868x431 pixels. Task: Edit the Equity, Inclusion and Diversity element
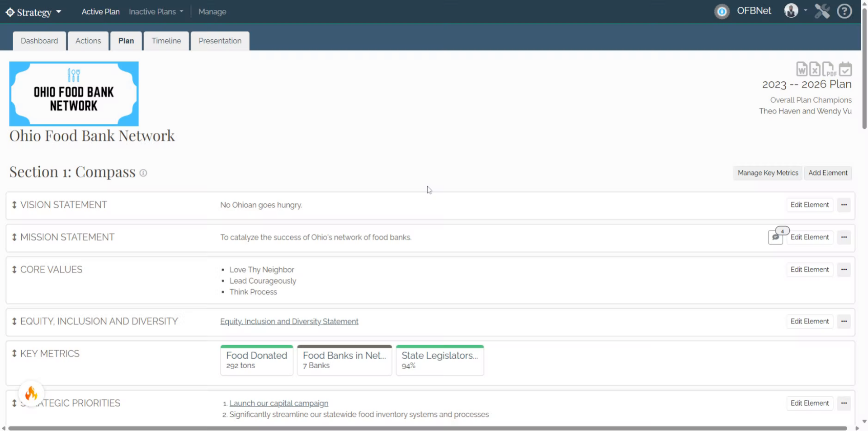810,321
